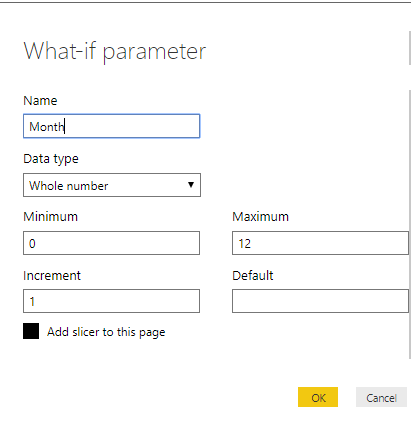Screen dimensions: 411x425
Task: Click the "Data type" label
Action: coord(51,159)
